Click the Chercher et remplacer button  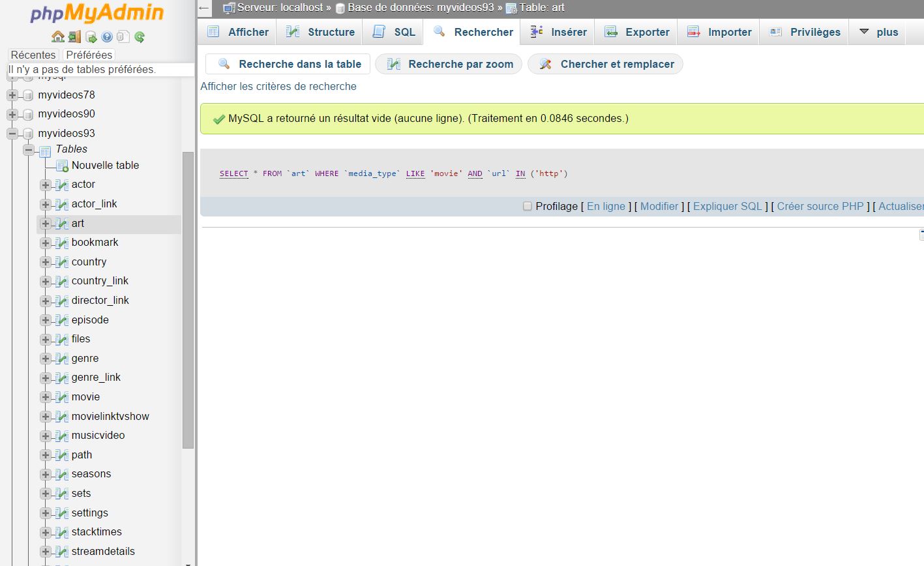point(605,64)
